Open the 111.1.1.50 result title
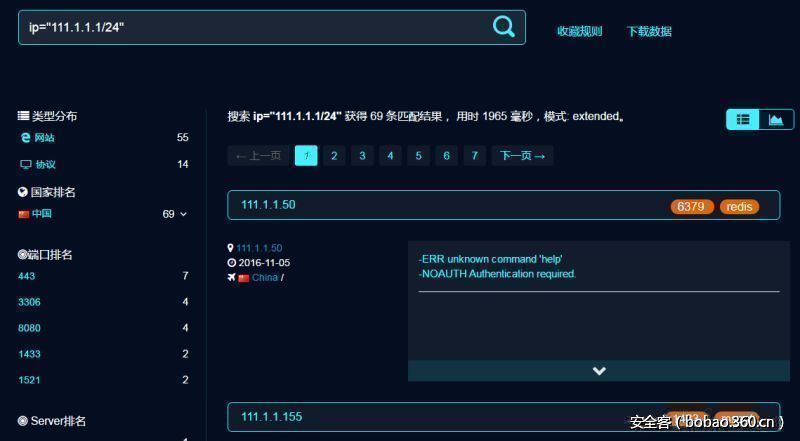800x441 pixels. [268, 205]
